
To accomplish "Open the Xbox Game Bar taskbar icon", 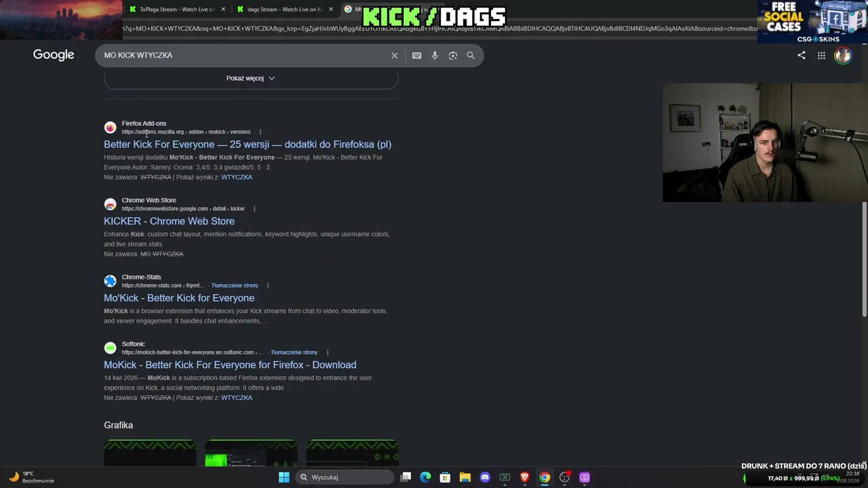I will tap(505, 477).
